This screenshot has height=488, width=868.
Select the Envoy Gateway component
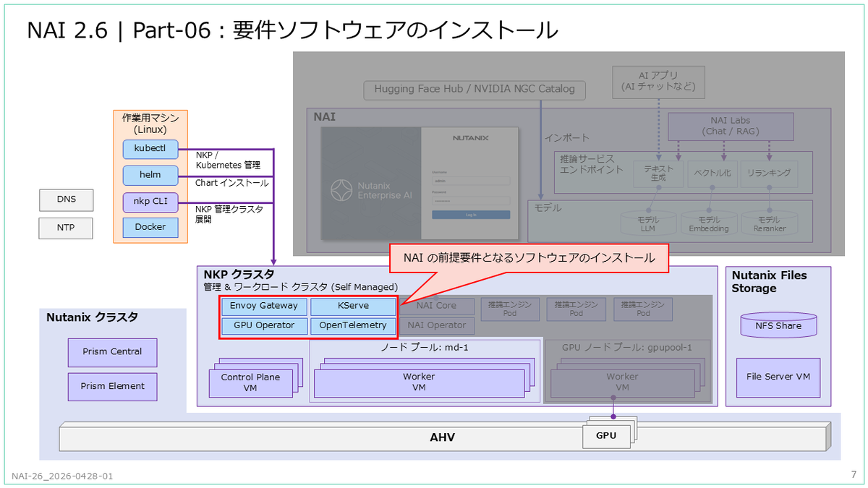coord(264,307)
